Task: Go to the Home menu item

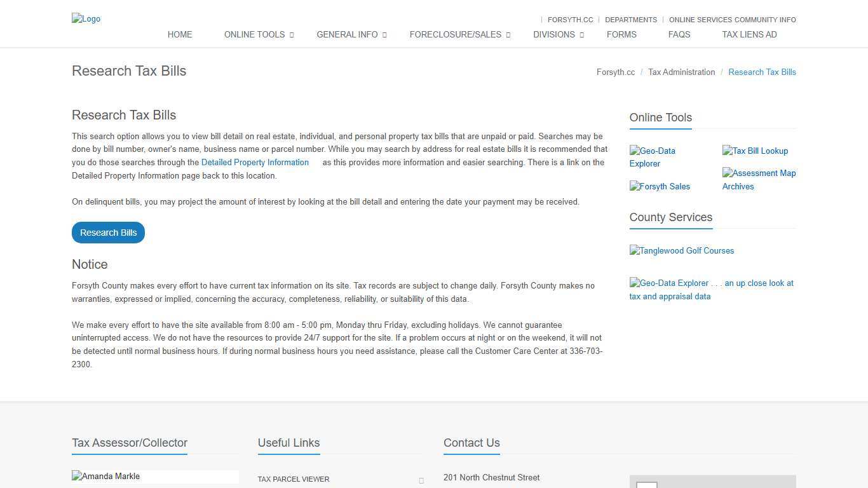Action: (x=180, y=35)
